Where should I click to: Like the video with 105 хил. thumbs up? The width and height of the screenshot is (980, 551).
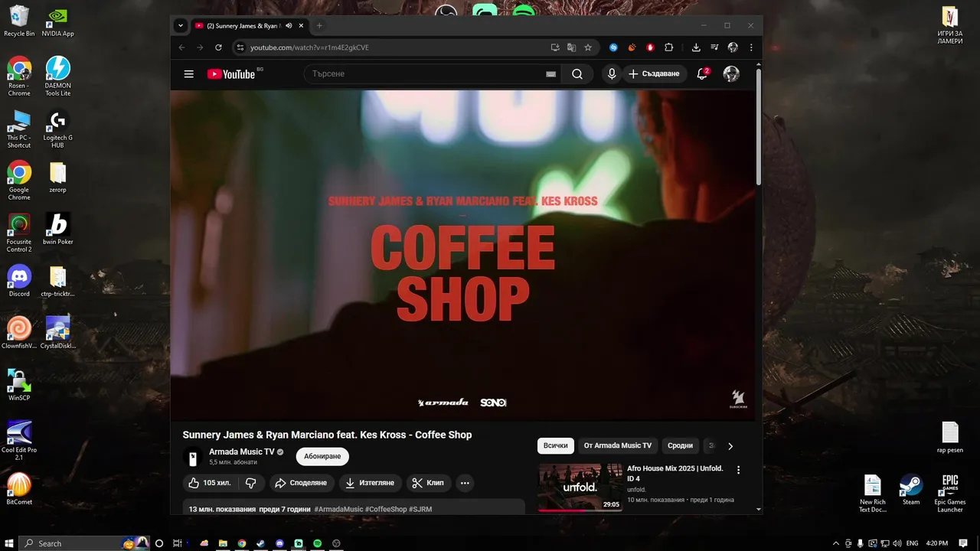(210, 483)
